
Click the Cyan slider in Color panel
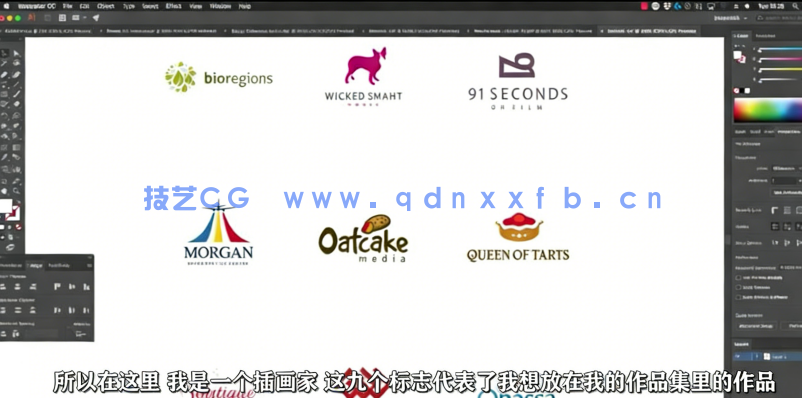pos(781,49)
